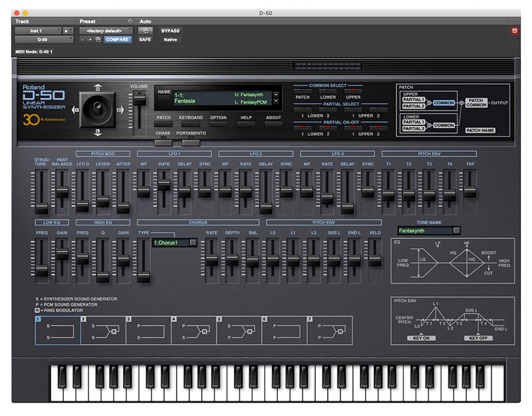
Task: Click the NAME button beside patch display
Action: pos(164,98)
